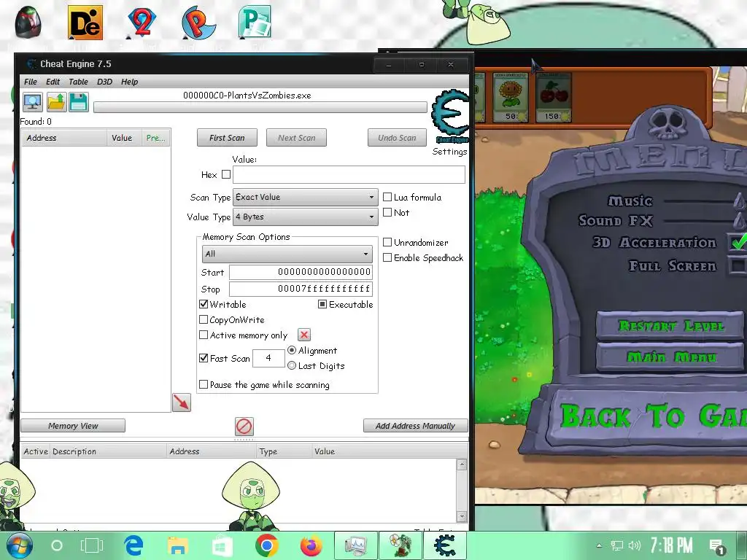Select Cherry Bomb seed packet in game
This screenshot has height=560, width=747.
coord(553,98)
